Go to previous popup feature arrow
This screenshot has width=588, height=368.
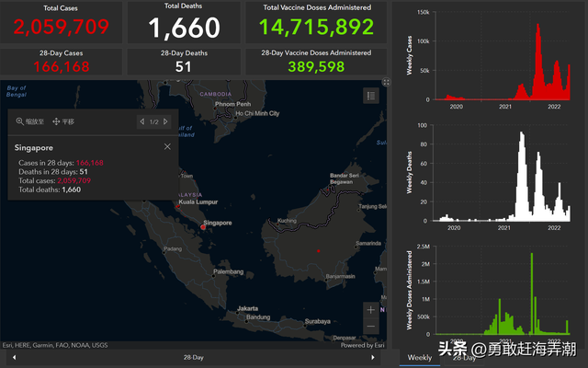point(141,121)
